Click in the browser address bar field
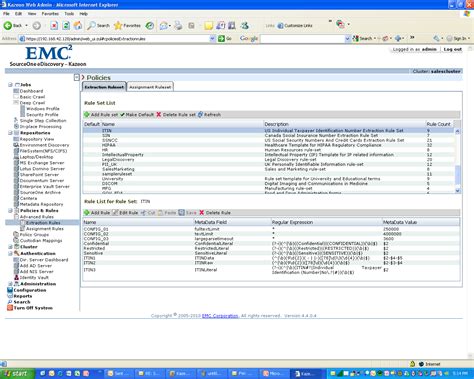 click(115, 39)
